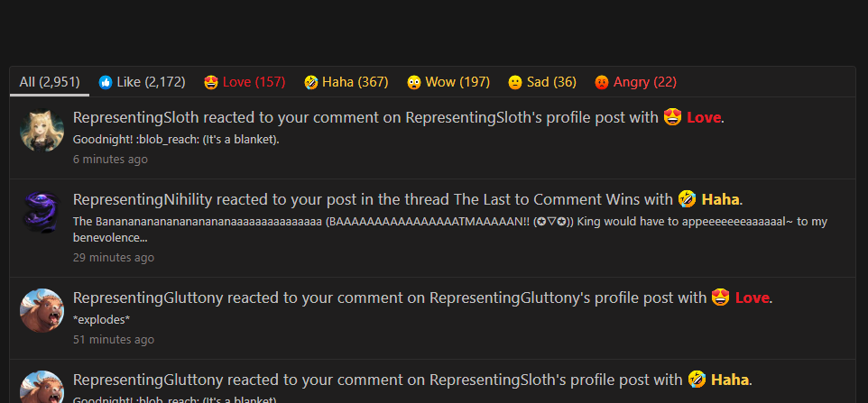The width and height of the screenshot is (868, 403).
Task: Click the "29 minutes ago" timestamp
Action: (114, 258)
